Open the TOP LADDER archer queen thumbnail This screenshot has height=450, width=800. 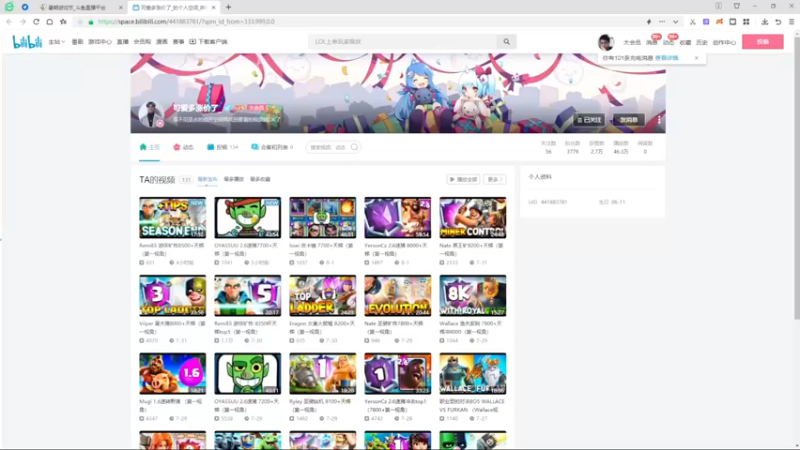[x=322, y=296]
